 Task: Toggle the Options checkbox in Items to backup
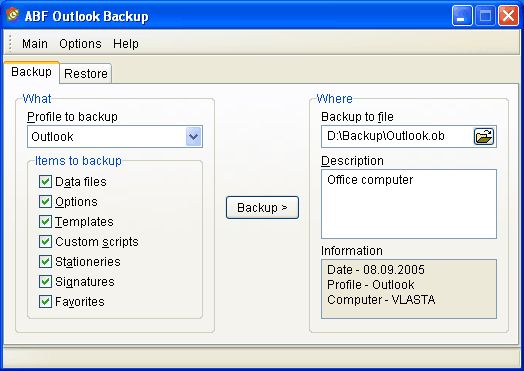pyautogui.click(x=45, y=202)
